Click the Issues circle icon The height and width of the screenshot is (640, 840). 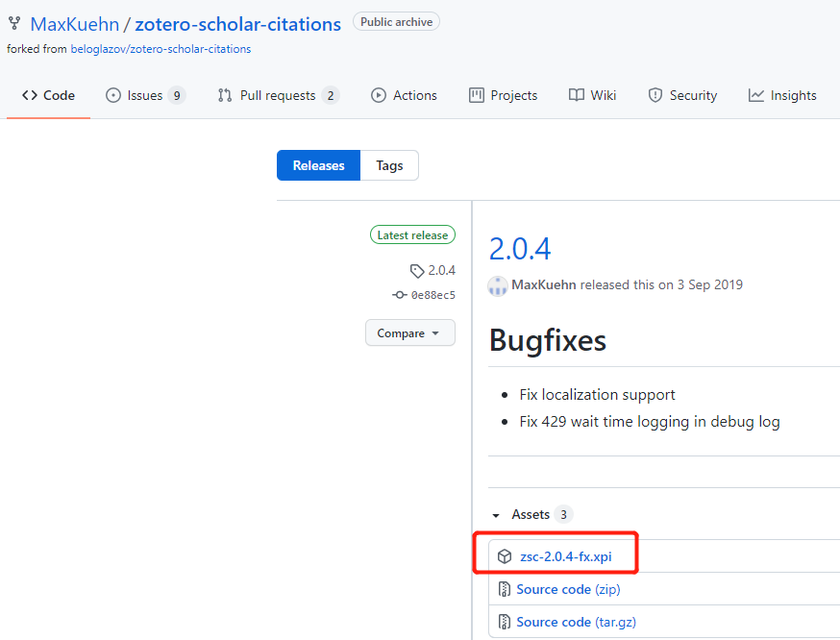point(113,95)
